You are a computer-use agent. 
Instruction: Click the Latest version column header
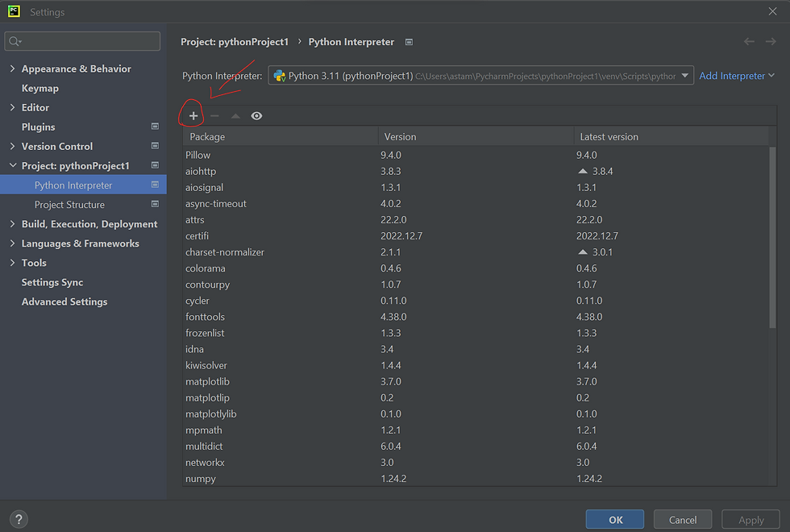671,136
